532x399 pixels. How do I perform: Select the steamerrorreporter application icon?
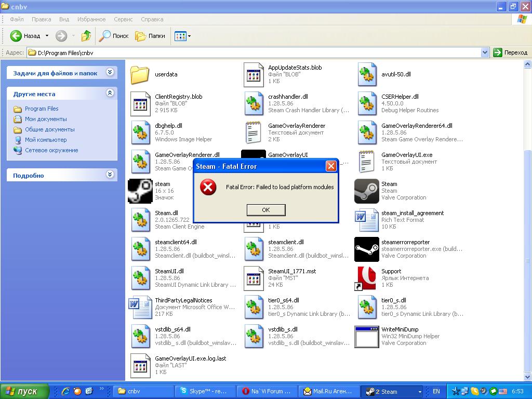[367, 249]
